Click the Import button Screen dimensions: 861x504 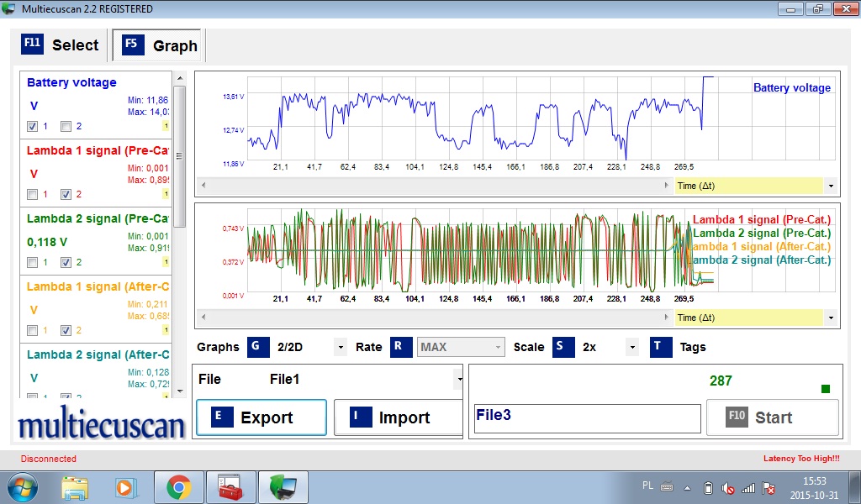click(x=399, y=417)
